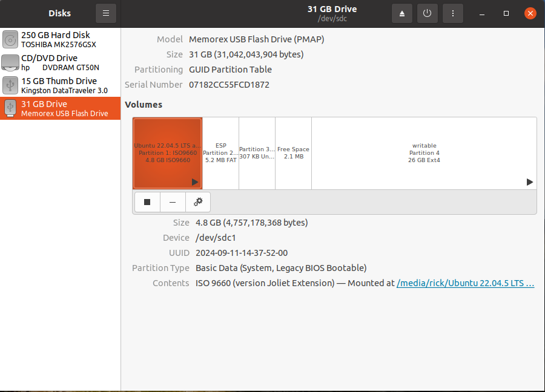The height and width of the screenshot is (392, 545).
Task: Maximize the Disks window
Action: [506, 13]
